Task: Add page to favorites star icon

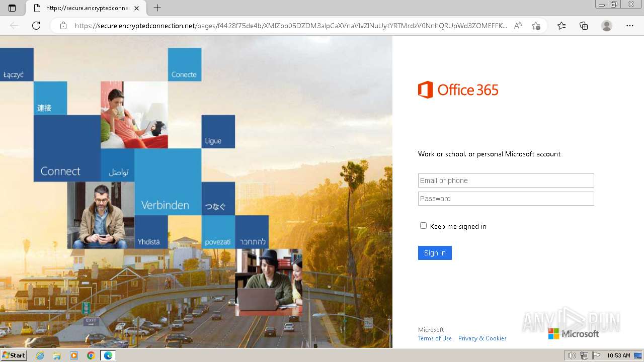Action: click(x=536, y=26)
